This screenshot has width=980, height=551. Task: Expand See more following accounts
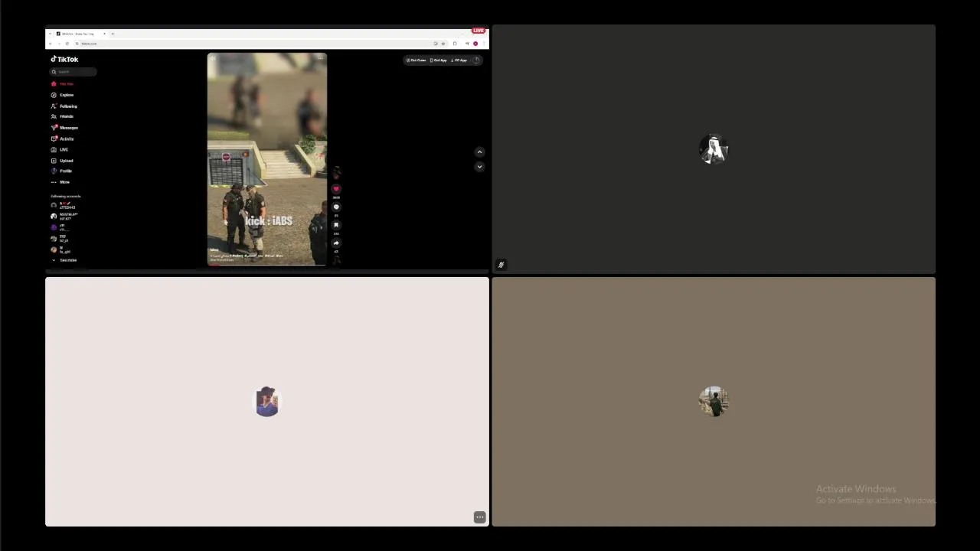tap(64, 260)
